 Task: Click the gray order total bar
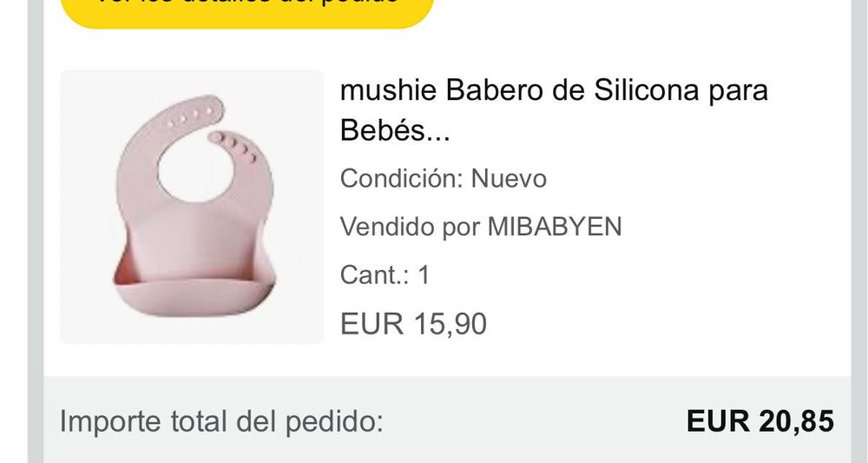pyautogui.click(x=447, y=420)
